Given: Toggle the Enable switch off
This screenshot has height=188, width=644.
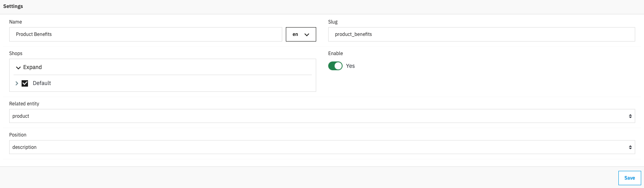Looking at the screenshot, I should pyautogui.click(x=335, y=66).
